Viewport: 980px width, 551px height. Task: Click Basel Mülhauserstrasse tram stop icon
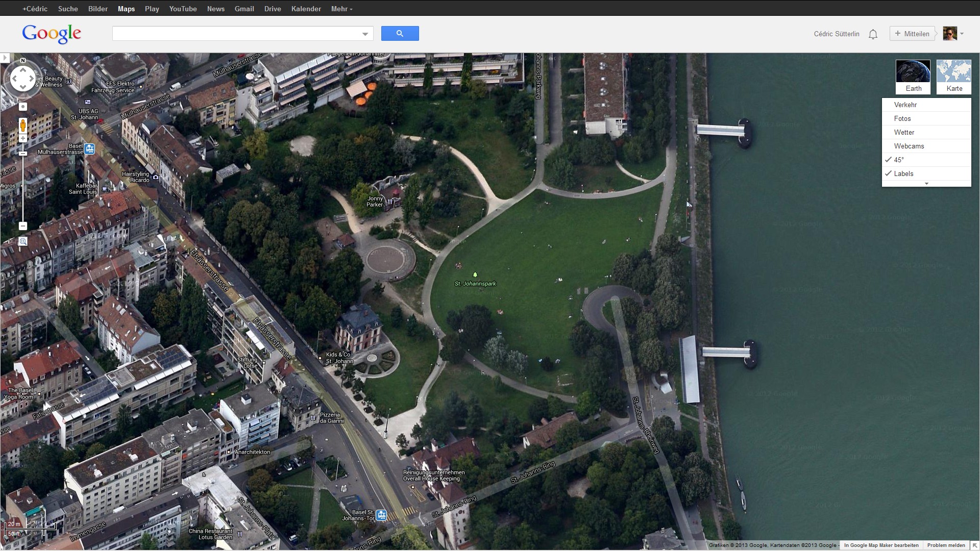tap(90, 149)
